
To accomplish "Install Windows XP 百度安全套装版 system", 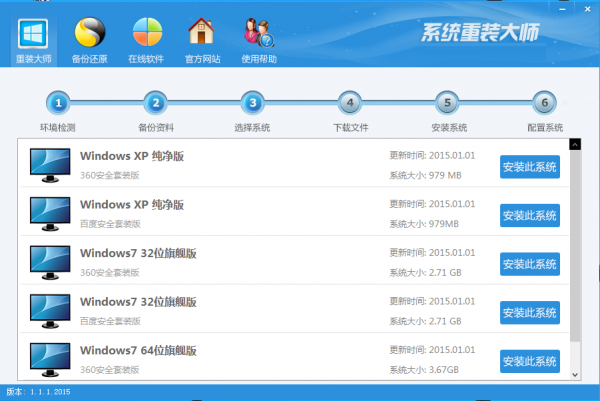I will click(529, 215).
